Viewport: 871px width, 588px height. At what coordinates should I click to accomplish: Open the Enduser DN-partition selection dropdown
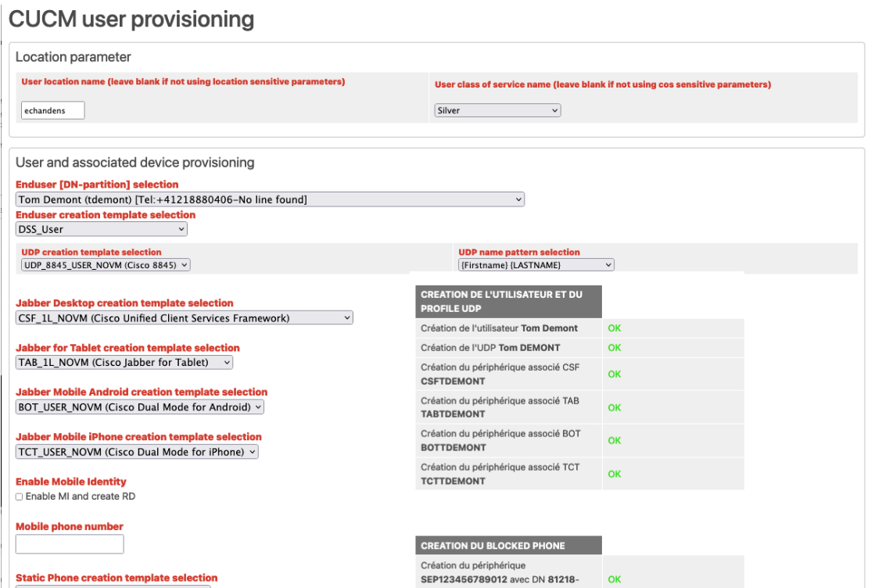pyautogui.click(x=270, y=200)
